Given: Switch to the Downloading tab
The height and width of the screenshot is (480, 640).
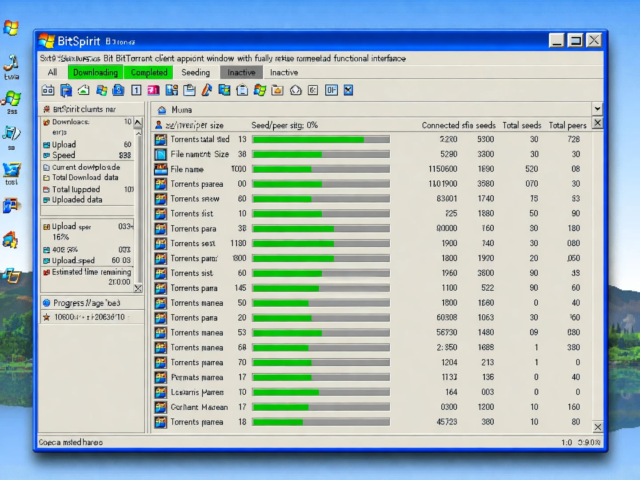Looking at the screenshot, I should pyautogui.click(x=96, y=73).
